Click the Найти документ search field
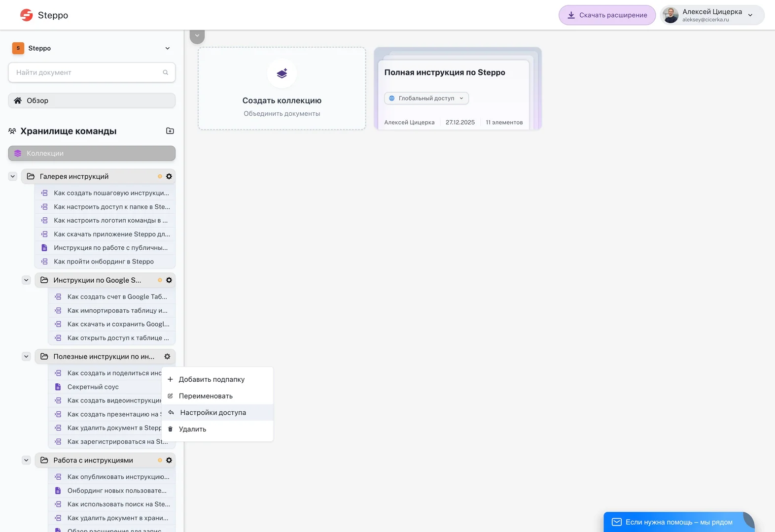The image size is (775, 532). (x=86, y=72)
